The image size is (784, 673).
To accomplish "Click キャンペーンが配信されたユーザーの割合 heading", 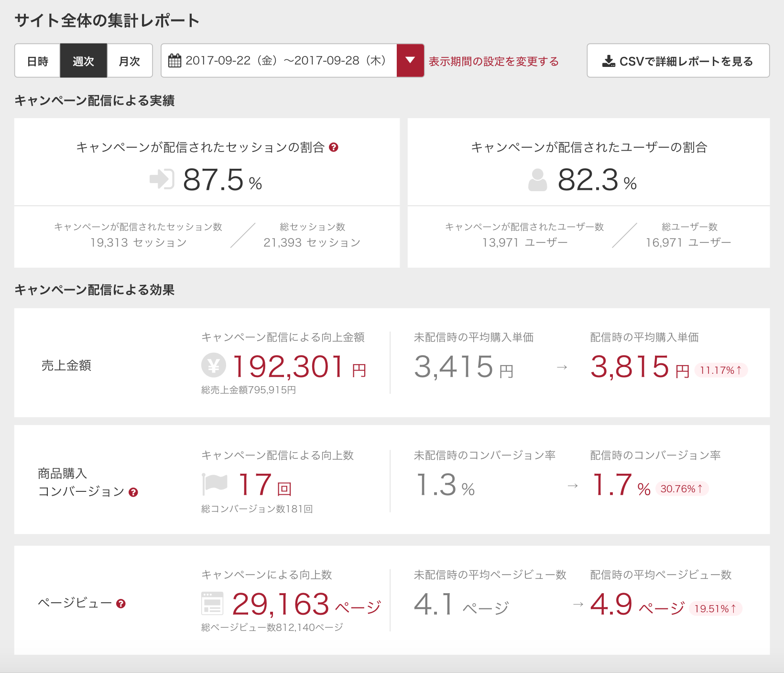I will pos(589,147).
